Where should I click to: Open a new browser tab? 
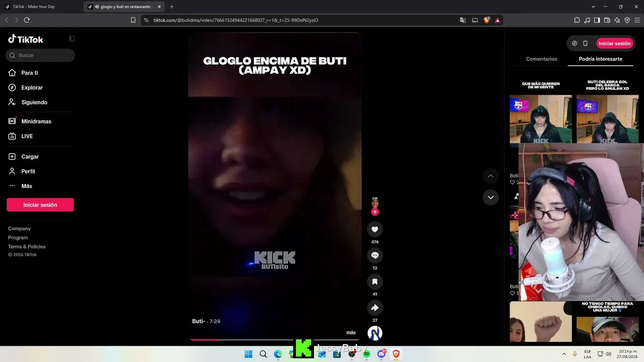[x=172, y=7]
